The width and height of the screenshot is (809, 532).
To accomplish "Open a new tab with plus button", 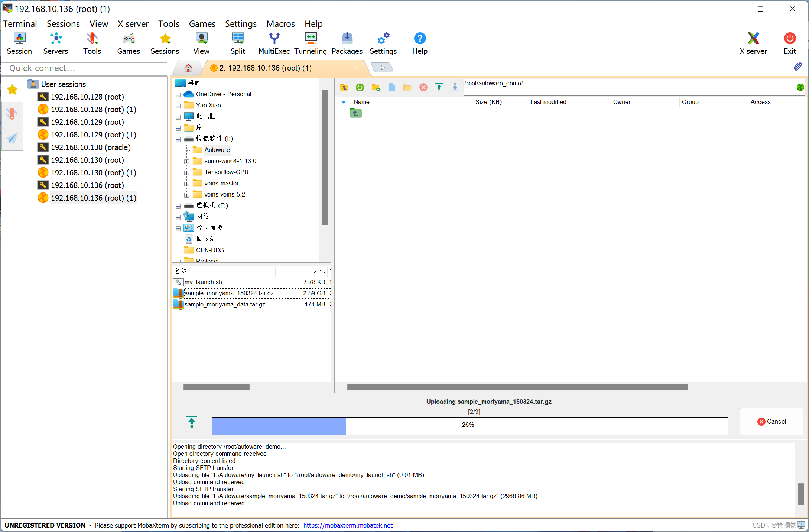I will tap(382, 67).
